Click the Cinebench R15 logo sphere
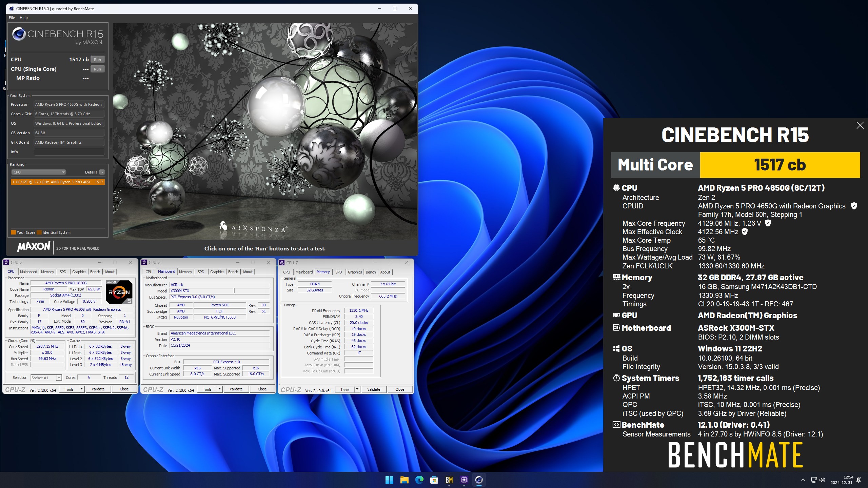The width and height of the screenshot is (868, 488). 19,34
